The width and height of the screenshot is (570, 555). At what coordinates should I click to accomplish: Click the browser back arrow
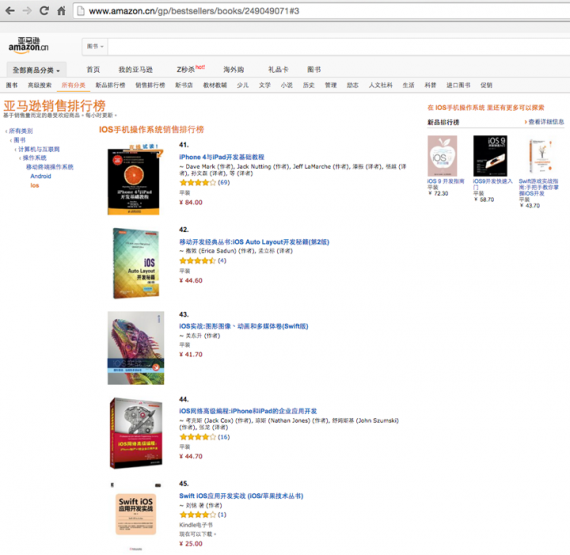point(10,11)
